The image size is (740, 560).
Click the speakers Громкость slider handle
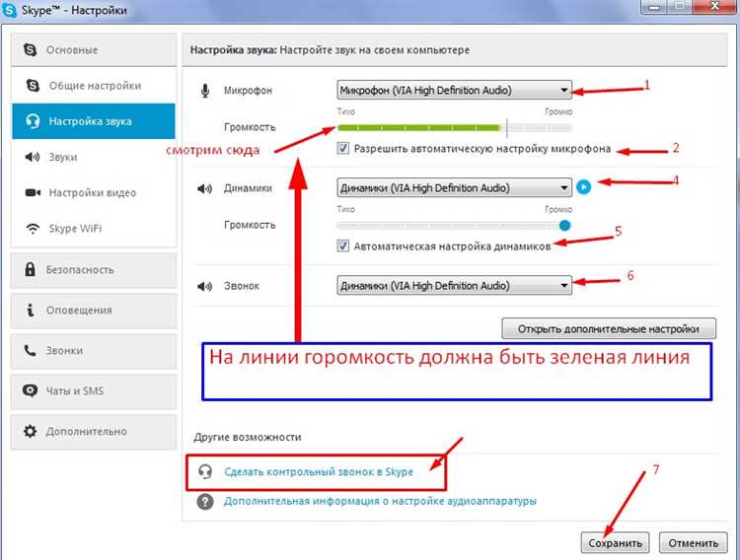[x=564, y=226]
